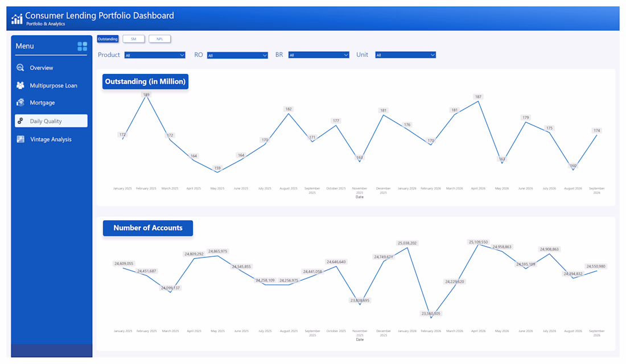Image resolution: width=626 pixels, height=364 pixels.
Task: Click the 24,865,975 data label
Action: click(217, 251)
